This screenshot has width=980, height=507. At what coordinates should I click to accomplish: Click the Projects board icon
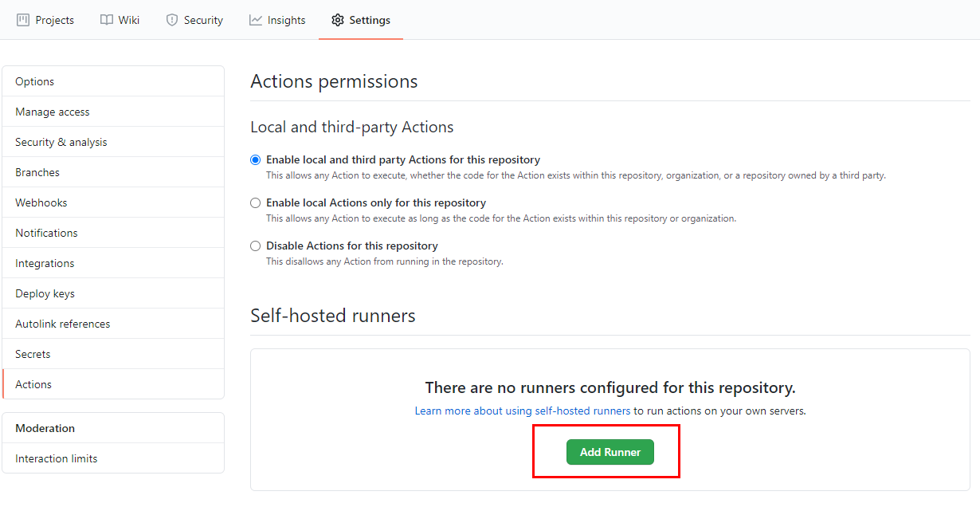point(23,20)
